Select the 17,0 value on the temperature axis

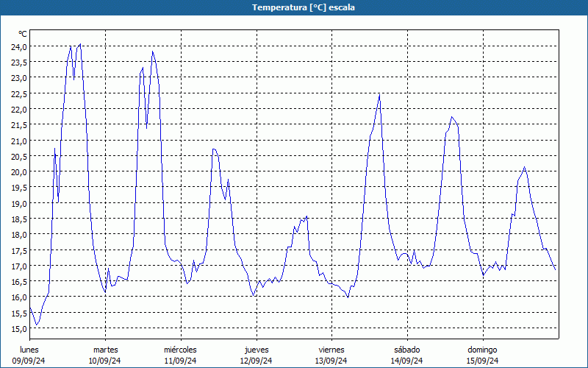19,266
